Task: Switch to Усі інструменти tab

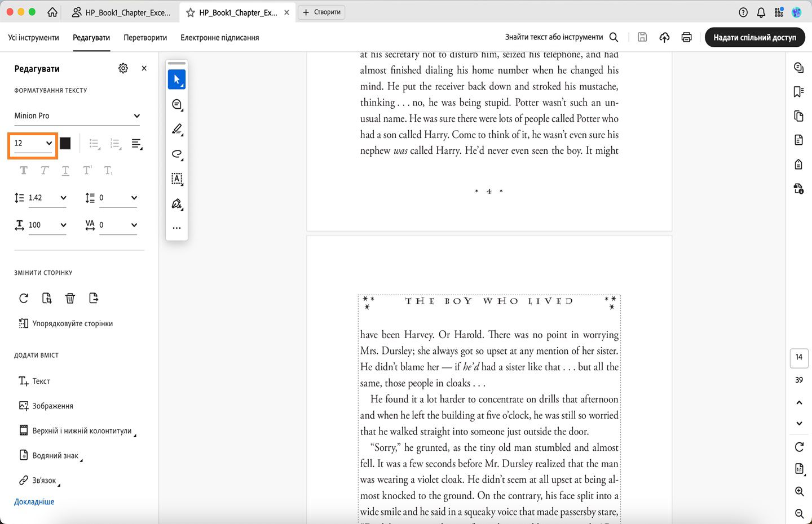Action: 33,38
